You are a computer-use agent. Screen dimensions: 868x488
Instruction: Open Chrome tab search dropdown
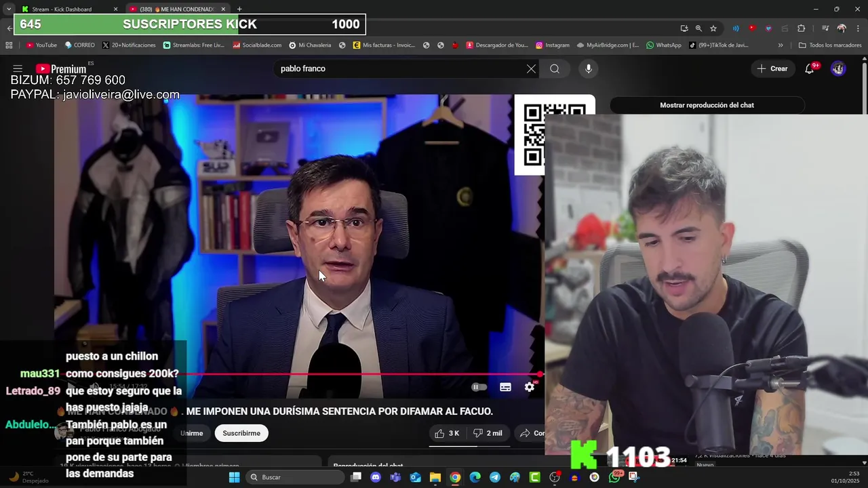pos(8,9)
